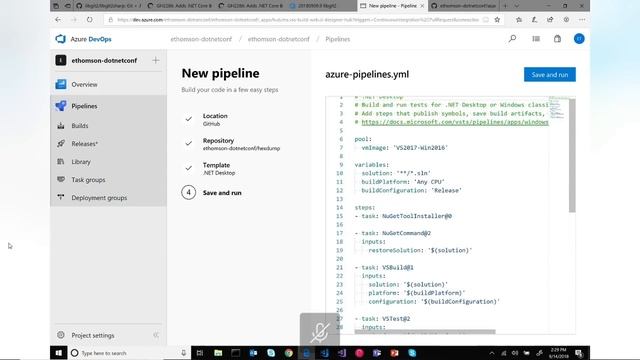This screenshot has width=640, height=360.
Task: Click the browser address bar
Action: 298,20
